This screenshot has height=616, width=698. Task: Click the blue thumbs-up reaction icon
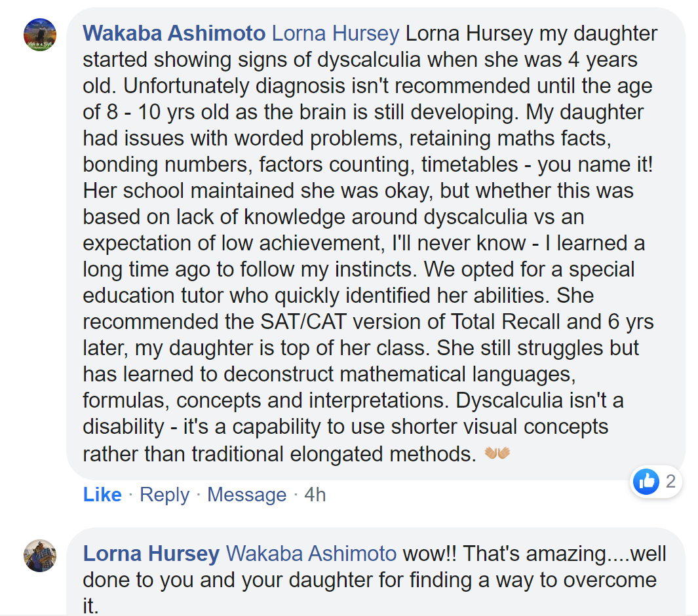tap(646, 482)
